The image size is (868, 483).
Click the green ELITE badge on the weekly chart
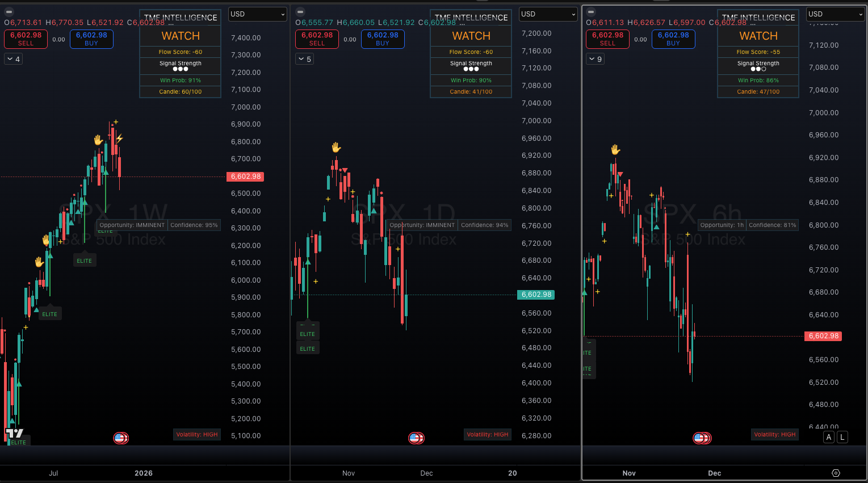85,260
